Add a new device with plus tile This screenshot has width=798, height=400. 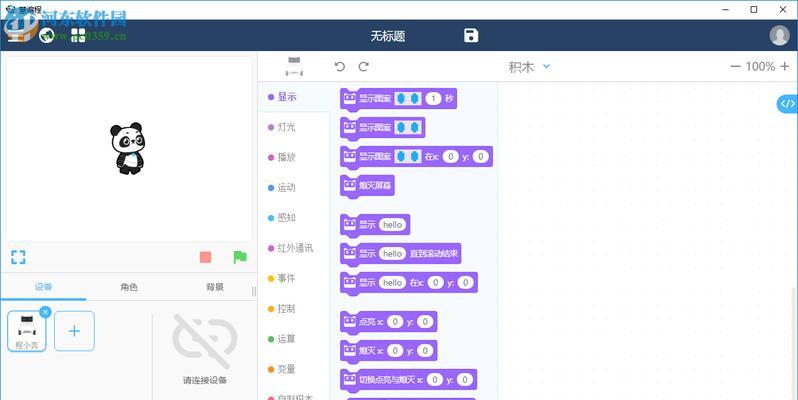(74, 331)
